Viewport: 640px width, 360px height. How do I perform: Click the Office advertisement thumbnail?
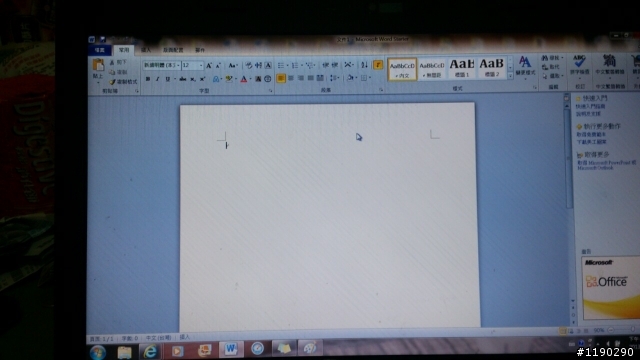point(611,287)
